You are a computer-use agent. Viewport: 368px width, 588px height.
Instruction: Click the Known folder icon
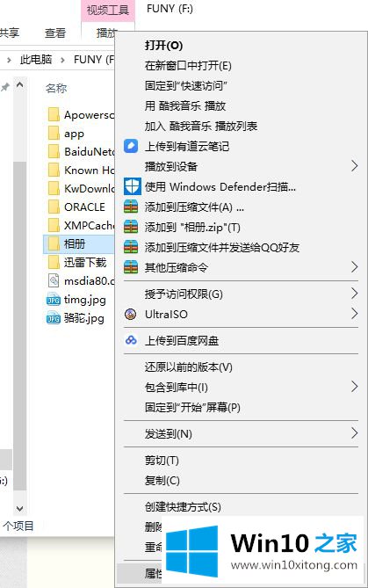pos(54,170)
